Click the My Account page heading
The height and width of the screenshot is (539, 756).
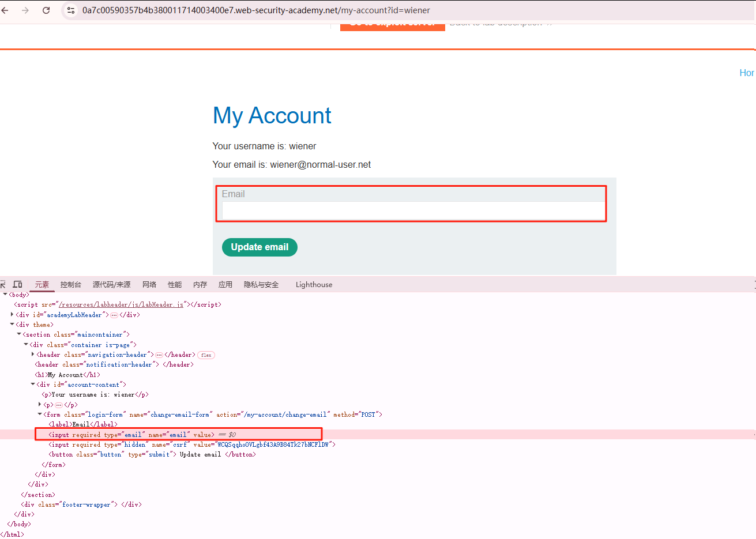coord(272,116)
